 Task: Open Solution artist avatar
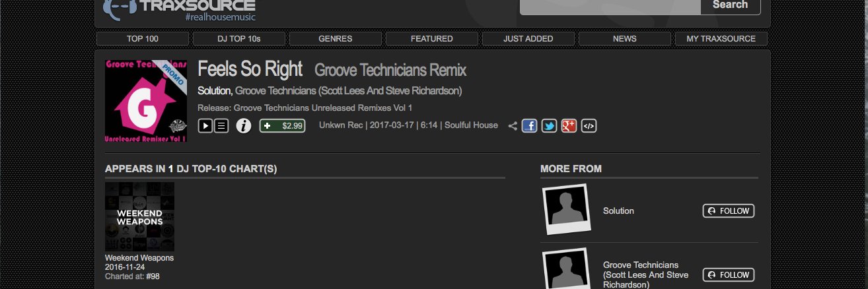(565, 210)
